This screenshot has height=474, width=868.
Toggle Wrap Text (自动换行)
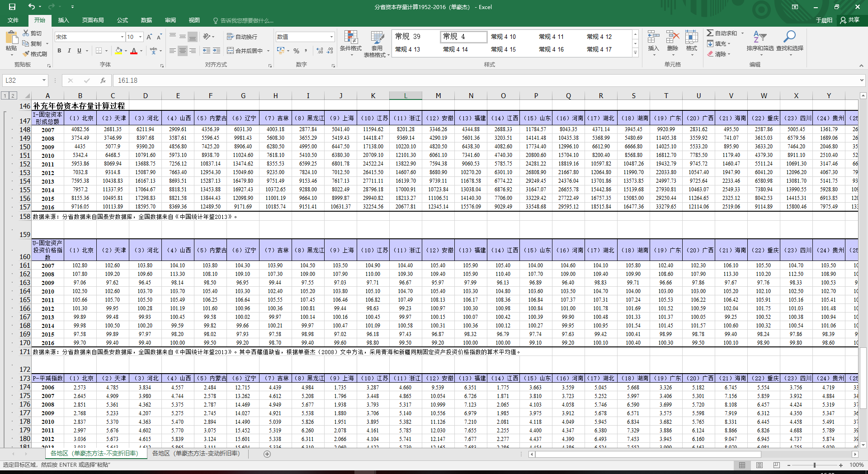click(242, 37)
